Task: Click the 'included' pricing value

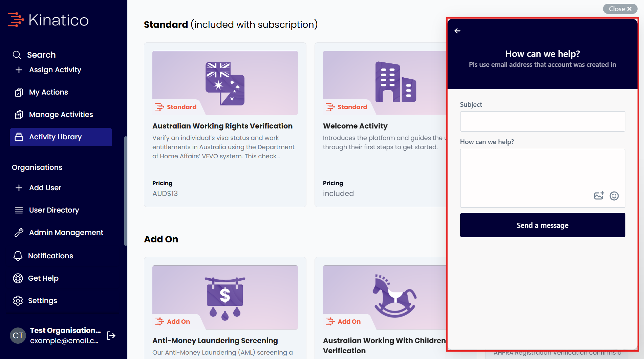Action: click(x=338, y=194)
